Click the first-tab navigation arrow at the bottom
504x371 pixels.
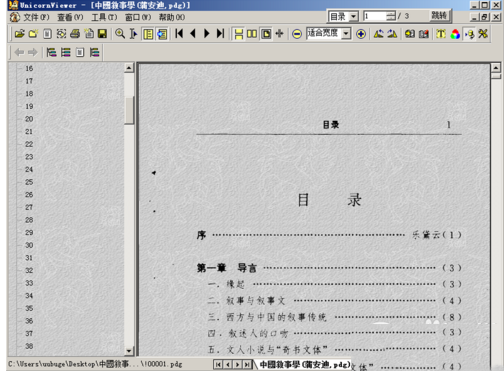(218, 365)
